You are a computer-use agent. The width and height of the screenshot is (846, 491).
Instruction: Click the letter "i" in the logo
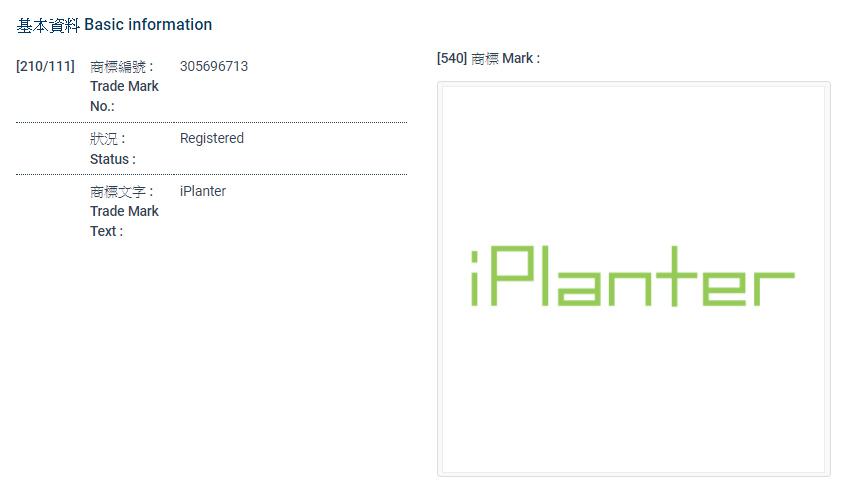click(x=477, y=277)
